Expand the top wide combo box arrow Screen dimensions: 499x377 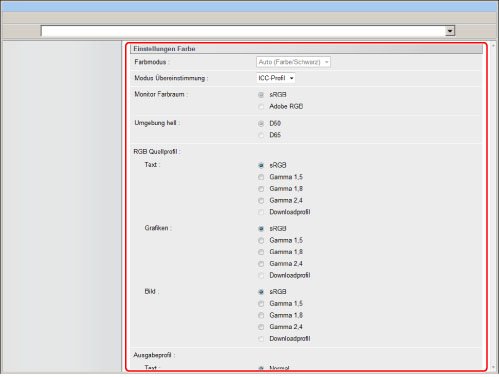(450, 31)
